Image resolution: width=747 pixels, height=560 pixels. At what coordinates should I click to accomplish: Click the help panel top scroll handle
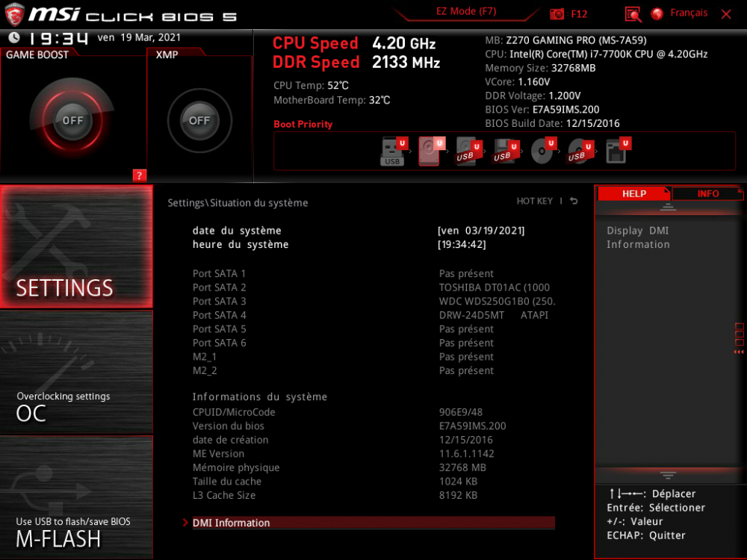(x=667, y=207)
